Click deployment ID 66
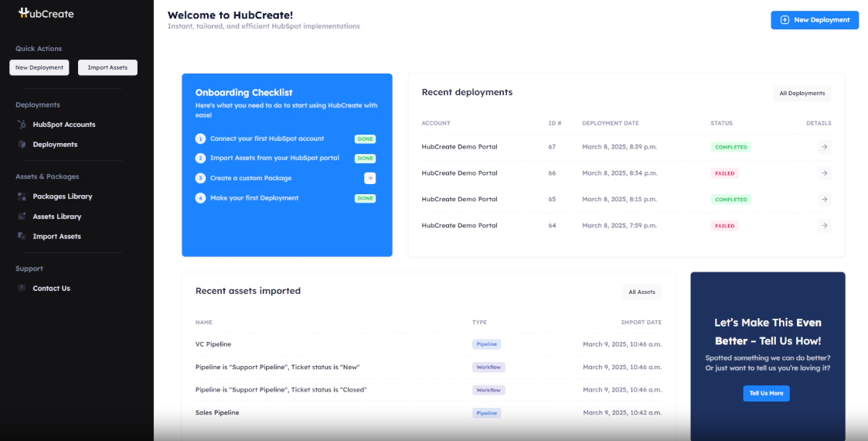Image resolution: width=868 pixels, height=441 pixels. tap(552, 173)
